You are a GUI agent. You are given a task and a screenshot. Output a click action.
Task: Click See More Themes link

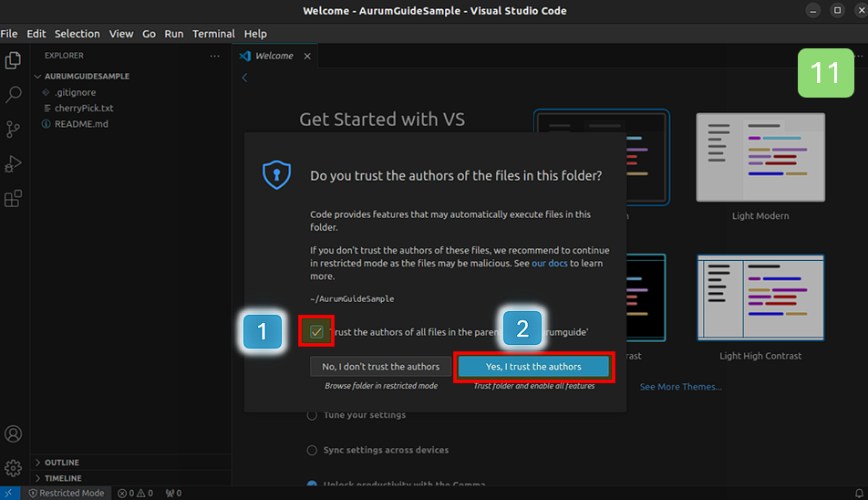tap(680, 387)
